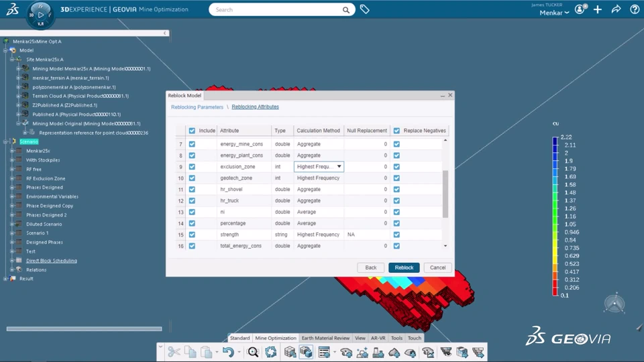
Task: Click the add table list icon
Action: [324, 352]
